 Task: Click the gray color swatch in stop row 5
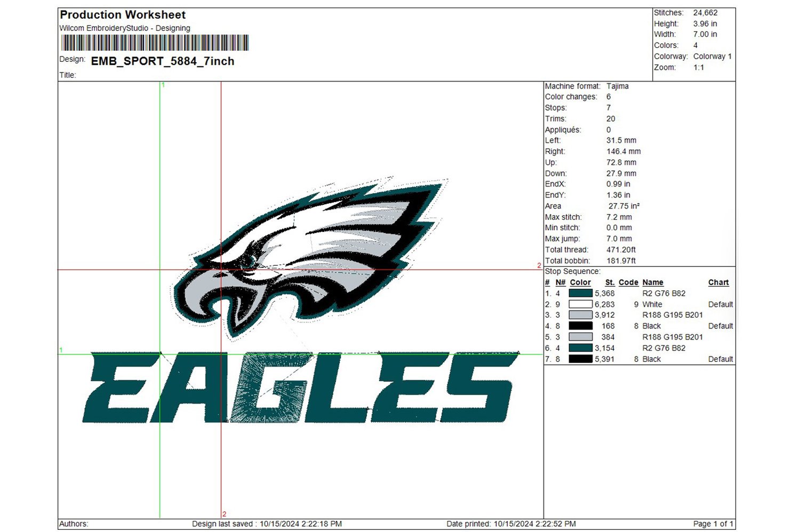(x=580, y=337)
